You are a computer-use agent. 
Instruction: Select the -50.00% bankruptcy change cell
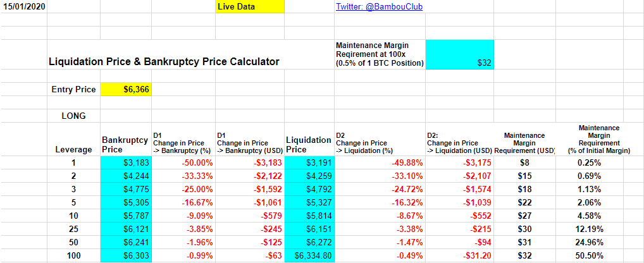(x=183, y=163)
